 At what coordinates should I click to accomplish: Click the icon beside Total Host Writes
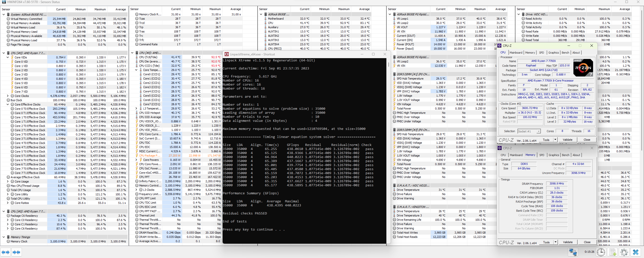(394, 233)
